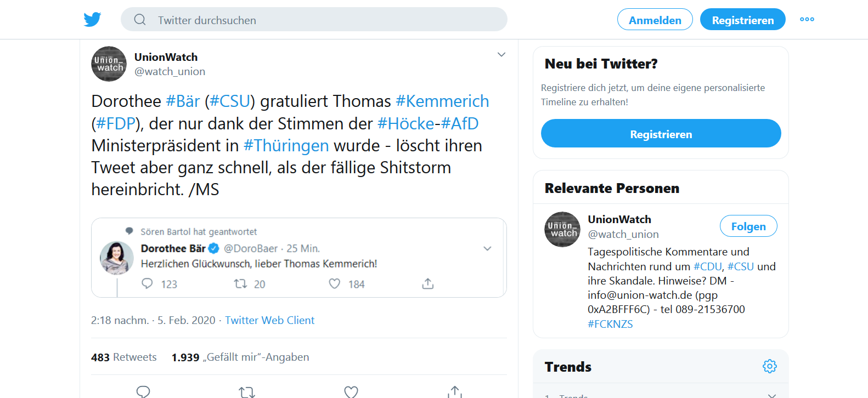868x398 pixels.
Task: Like the main UnionWatch tweet
Action: point(351,391)
